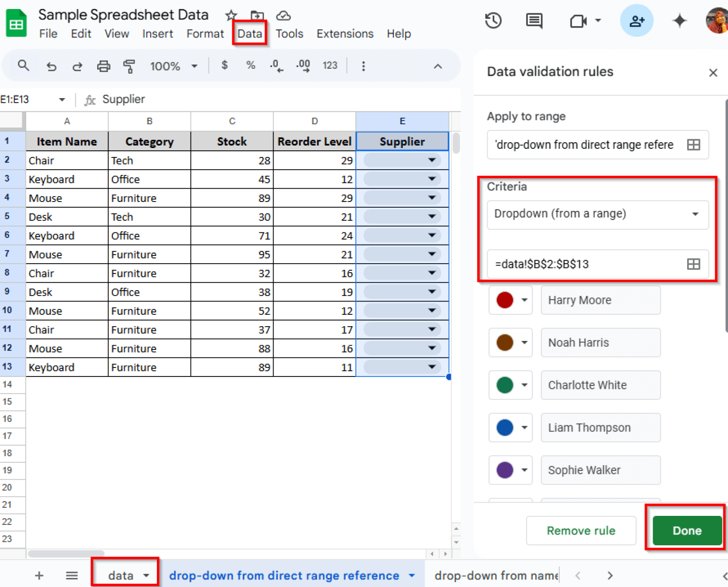Screen dimensions: 728x587
Task: Open comment history icon
Action: pyautogui.click(x=534, y=21)
